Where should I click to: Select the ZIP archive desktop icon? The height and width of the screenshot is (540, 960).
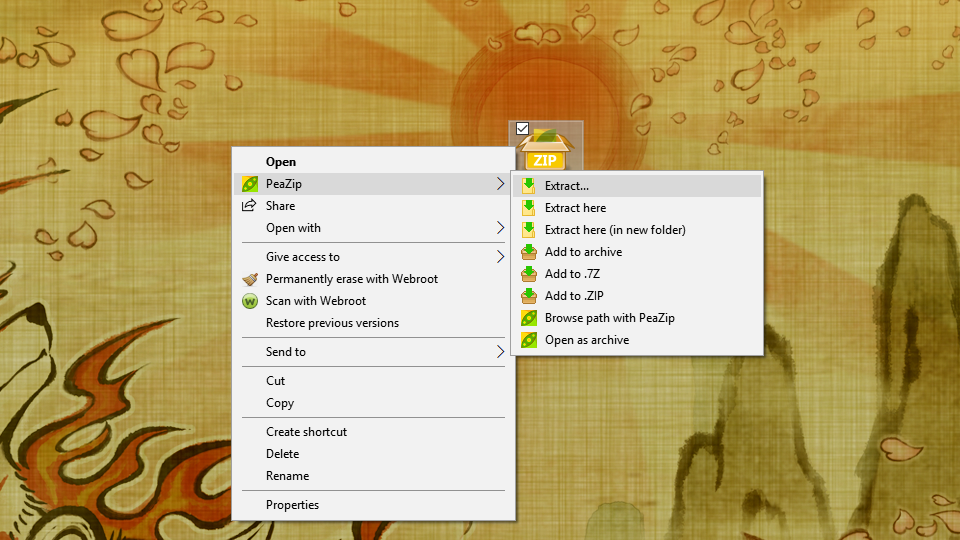[546, 146]
